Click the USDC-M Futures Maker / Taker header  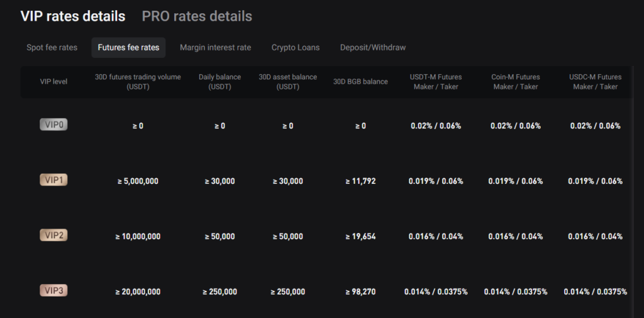595,82
